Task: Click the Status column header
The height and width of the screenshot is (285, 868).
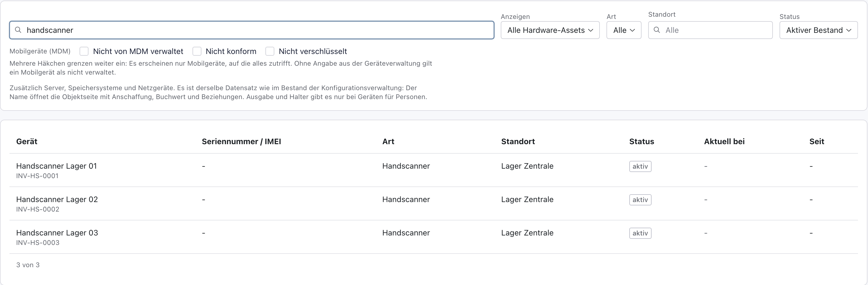Action: [x=642, y=142]
